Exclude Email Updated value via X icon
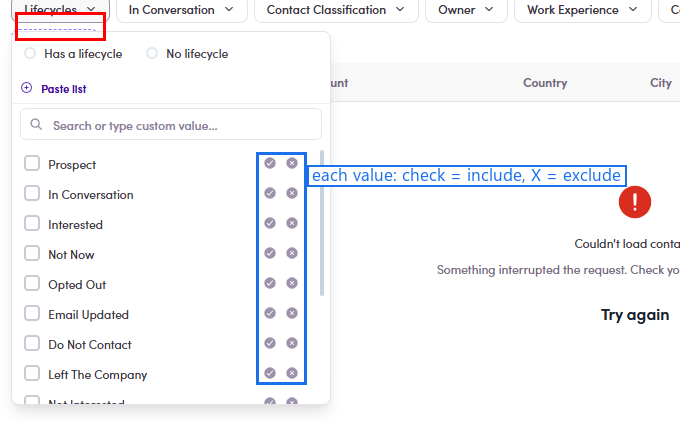 (x=292, y=313)
